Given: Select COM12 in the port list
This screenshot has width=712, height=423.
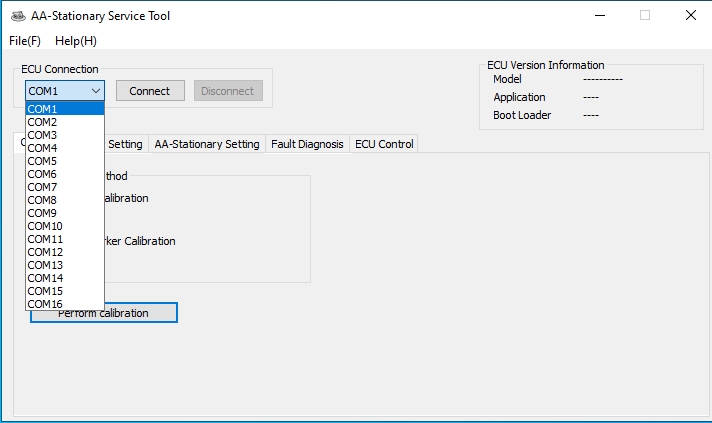Looking at the screenshot, I should pyautogui.click(x=65, y=252).
